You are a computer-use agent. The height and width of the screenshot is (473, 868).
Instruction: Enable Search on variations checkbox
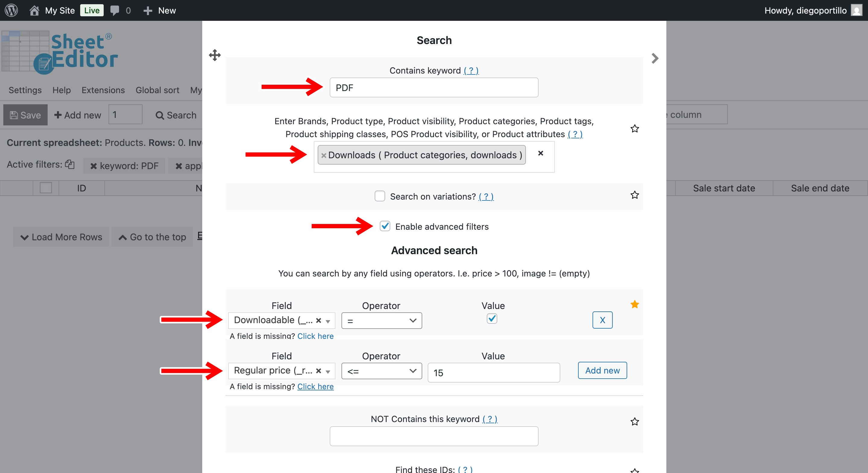pyautogui.click(x=380, y=196)
